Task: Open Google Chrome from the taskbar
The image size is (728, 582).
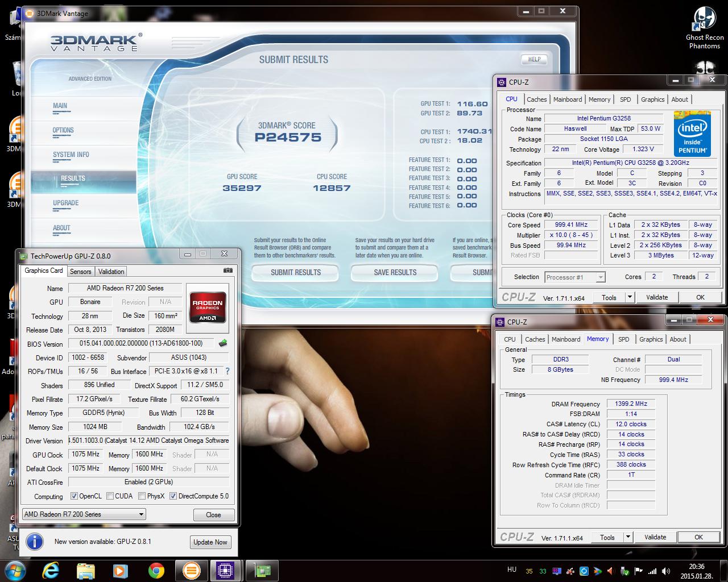Action: click(156, 570)
